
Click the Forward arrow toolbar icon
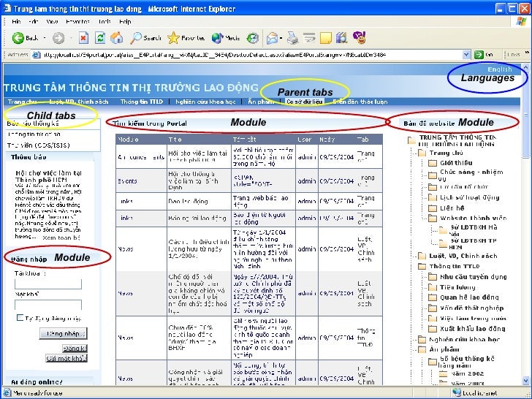pos(58,38)
